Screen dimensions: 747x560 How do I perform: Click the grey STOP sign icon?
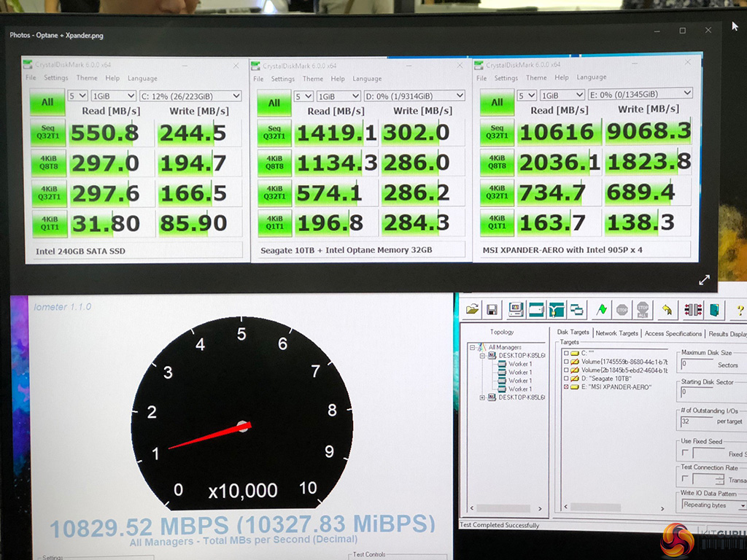point(622,310)
